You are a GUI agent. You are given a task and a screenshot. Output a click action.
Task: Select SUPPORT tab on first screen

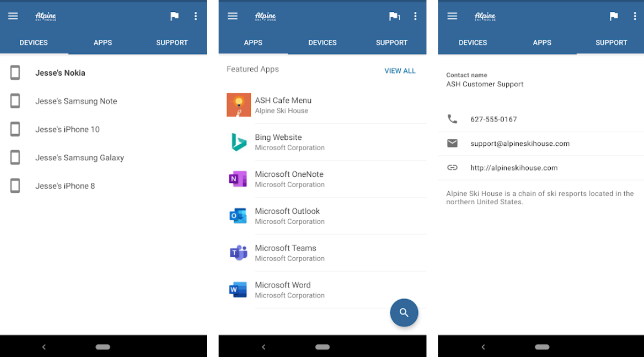pyautogui.click(x=172, y=42)
